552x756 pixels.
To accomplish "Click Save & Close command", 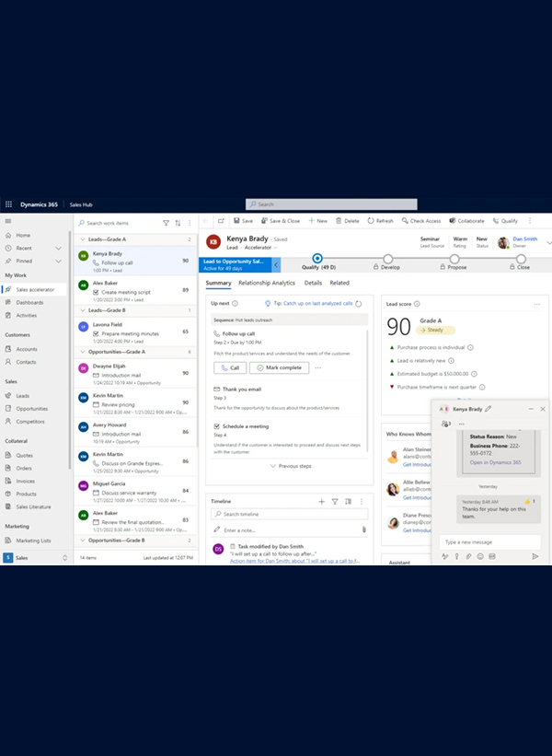I will [x=281, y=221].
